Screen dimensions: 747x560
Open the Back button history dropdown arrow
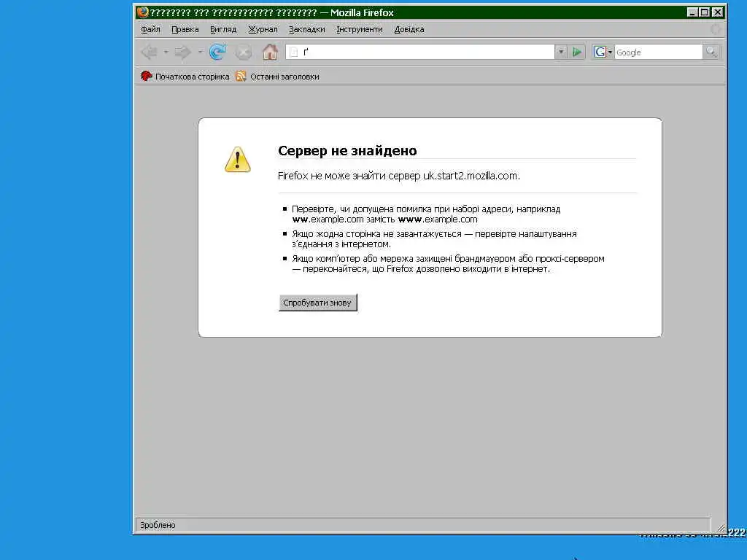[166, 52]
